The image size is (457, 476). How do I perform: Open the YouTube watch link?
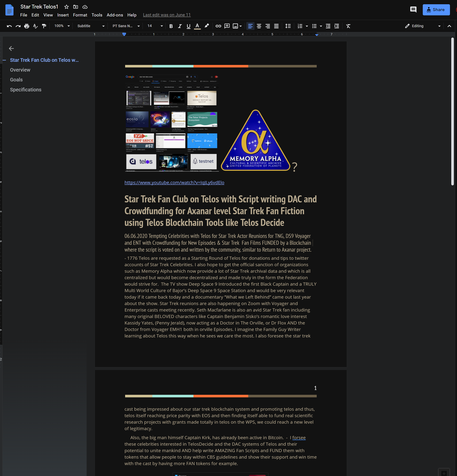174,182
